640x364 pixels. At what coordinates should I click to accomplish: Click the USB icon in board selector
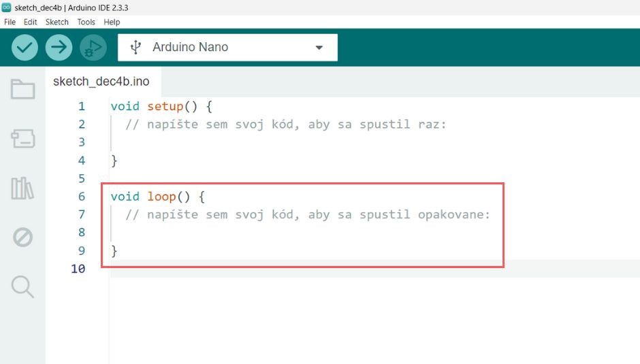pyautogui.click(x=135, y=48)
